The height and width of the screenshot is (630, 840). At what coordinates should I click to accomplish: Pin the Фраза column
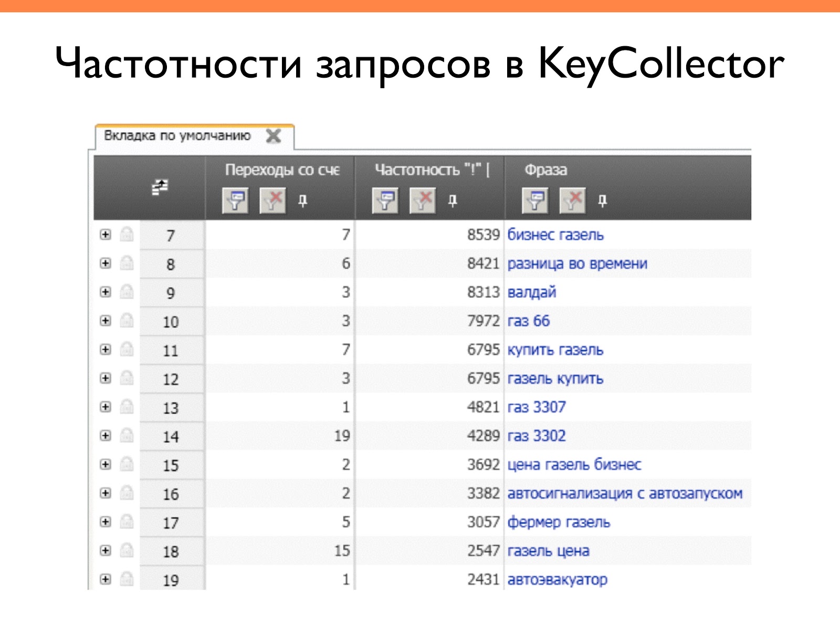coord(603,201)
